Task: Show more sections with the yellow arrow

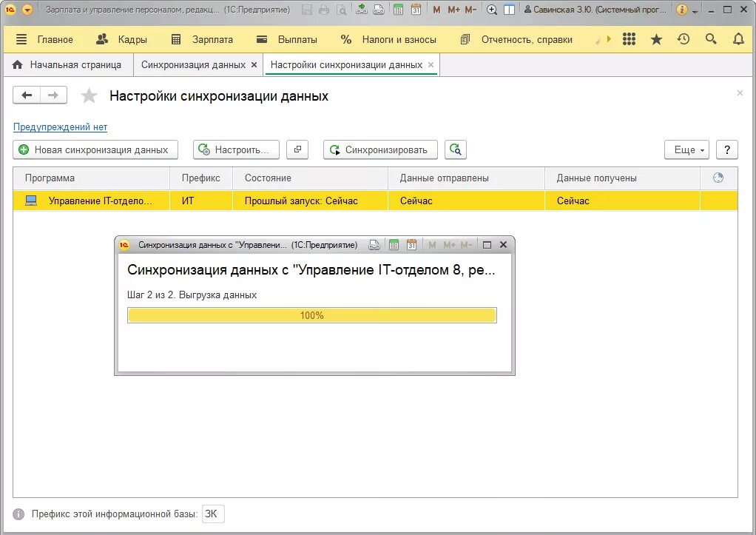Action: [609, 39]
